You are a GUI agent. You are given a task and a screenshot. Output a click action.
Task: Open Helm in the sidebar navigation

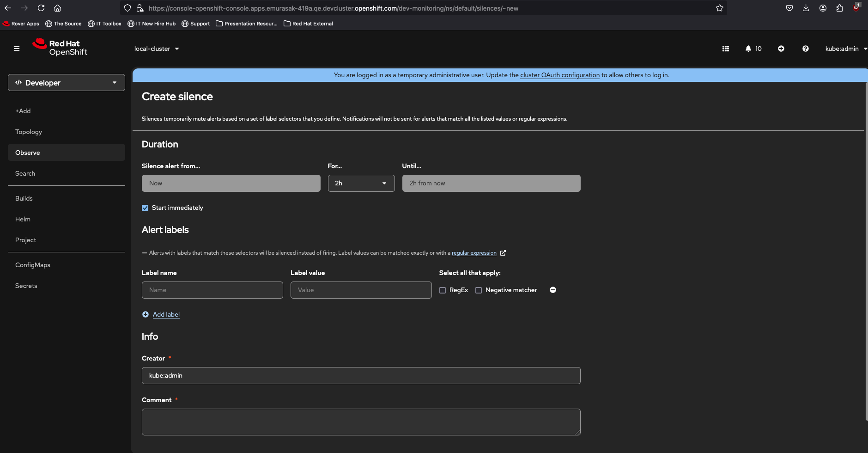pos(23,219)
